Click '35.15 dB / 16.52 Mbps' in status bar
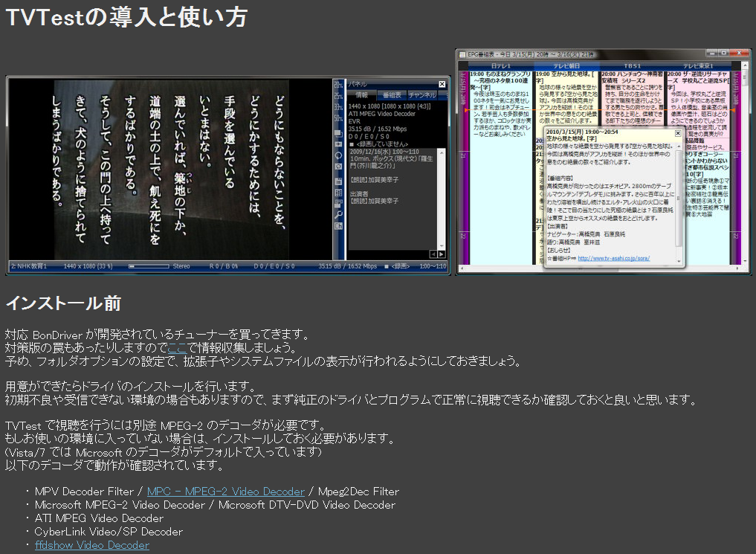Viewport: 756px width, 554px height. tap(348, 266)
